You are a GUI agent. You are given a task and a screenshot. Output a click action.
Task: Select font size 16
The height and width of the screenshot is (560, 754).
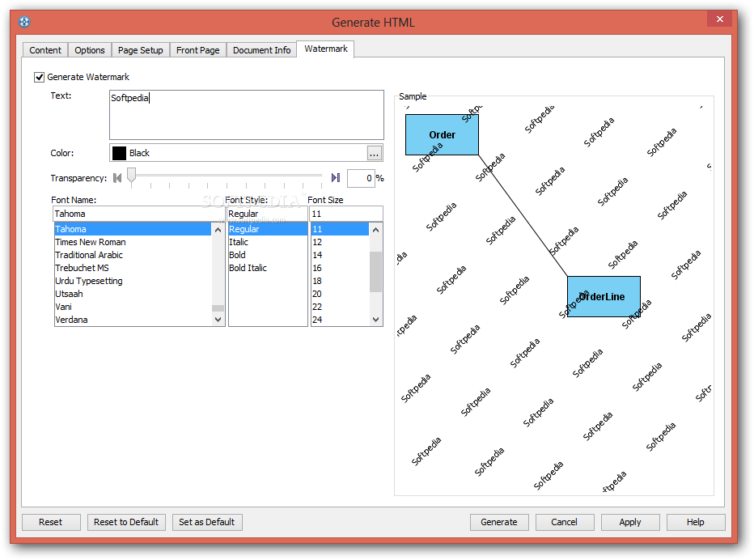pos(340,268)
